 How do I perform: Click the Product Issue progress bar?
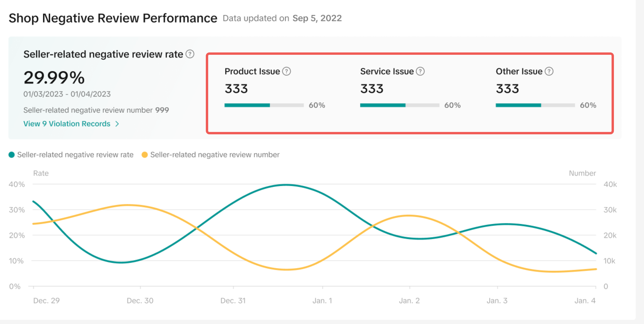[x=264, y=105]
